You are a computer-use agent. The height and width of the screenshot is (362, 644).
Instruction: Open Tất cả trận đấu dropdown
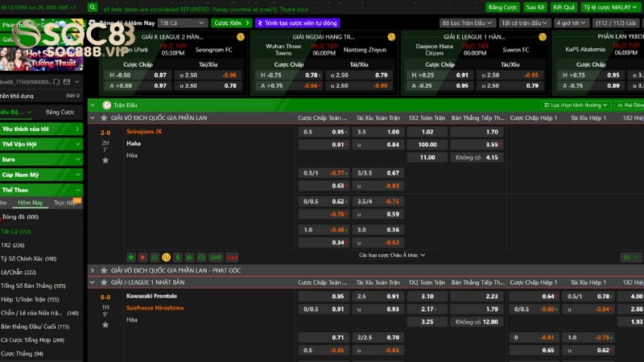point(525,23)
